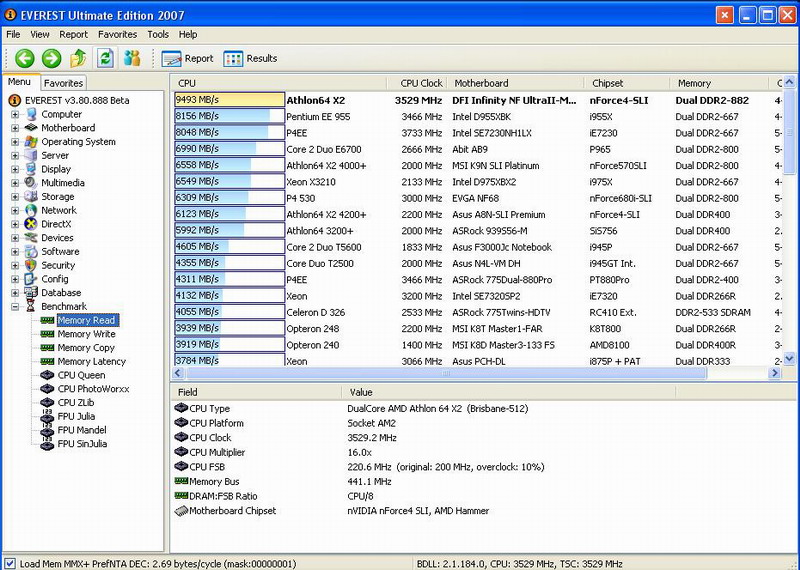Click the CPU PhotoWorxx chip icon
Screen dimensions: 800x570
[x=47, y=389]
